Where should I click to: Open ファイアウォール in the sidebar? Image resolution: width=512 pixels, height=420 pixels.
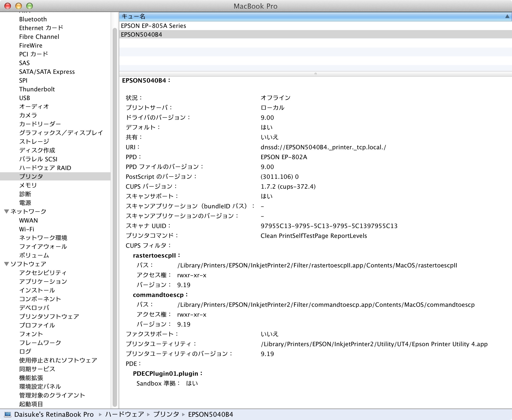pos(43,246)
